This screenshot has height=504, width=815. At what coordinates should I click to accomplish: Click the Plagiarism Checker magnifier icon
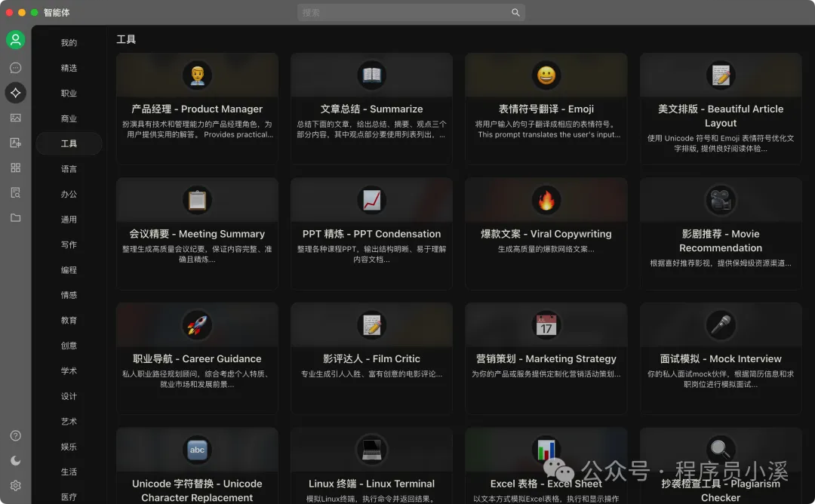721,450
